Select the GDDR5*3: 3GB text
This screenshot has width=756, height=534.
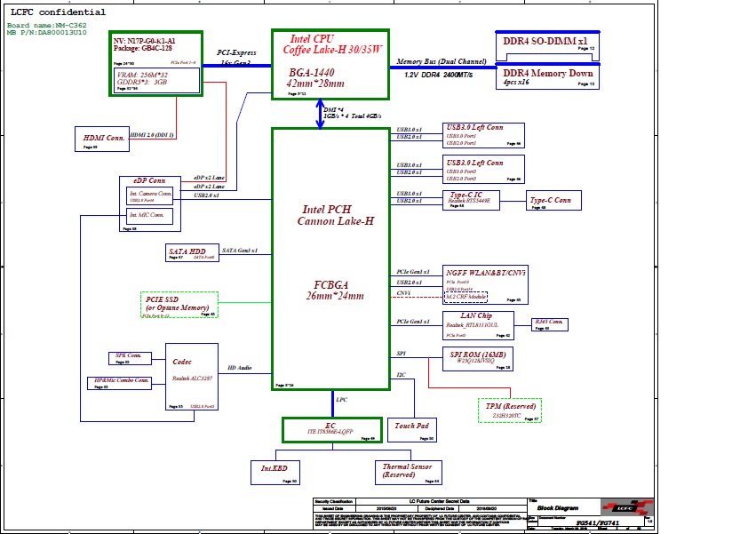click(x=142, y=82)
